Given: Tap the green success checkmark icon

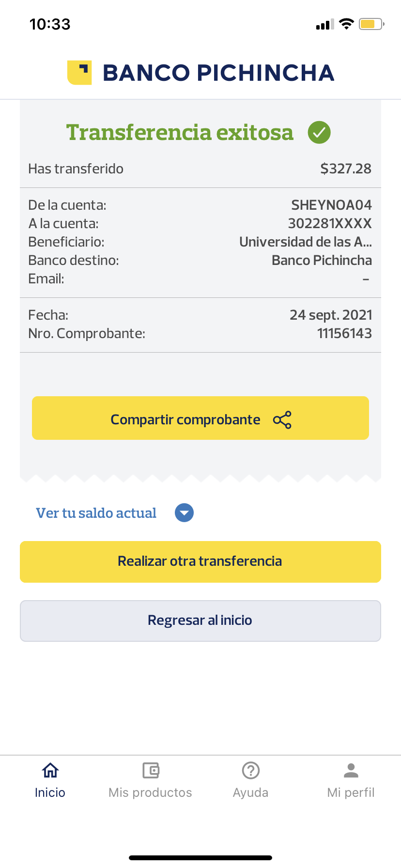Looking at the screenshot, I should click(x=319, y=132).
